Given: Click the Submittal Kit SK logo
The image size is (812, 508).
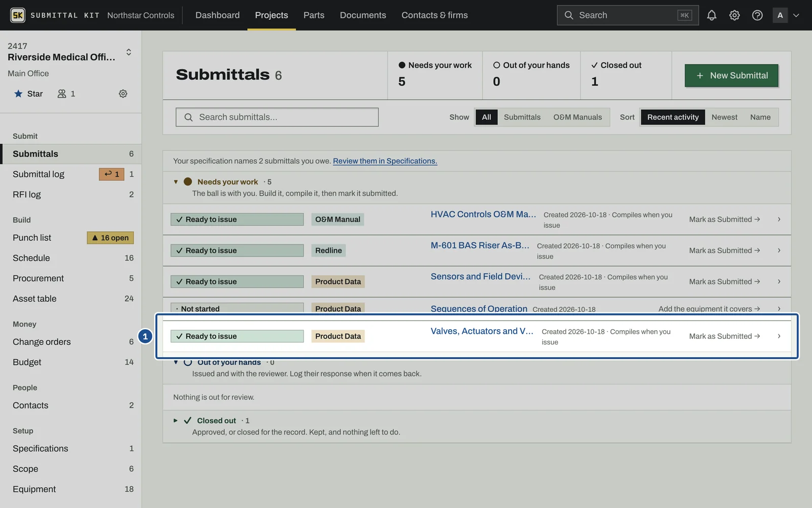Looking at the screenshot, I should (x=18, y=15).
